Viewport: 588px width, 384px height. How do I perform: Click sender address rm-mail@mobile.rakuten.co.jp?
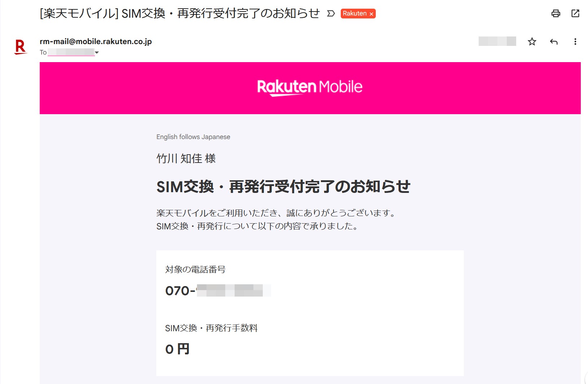96,41
